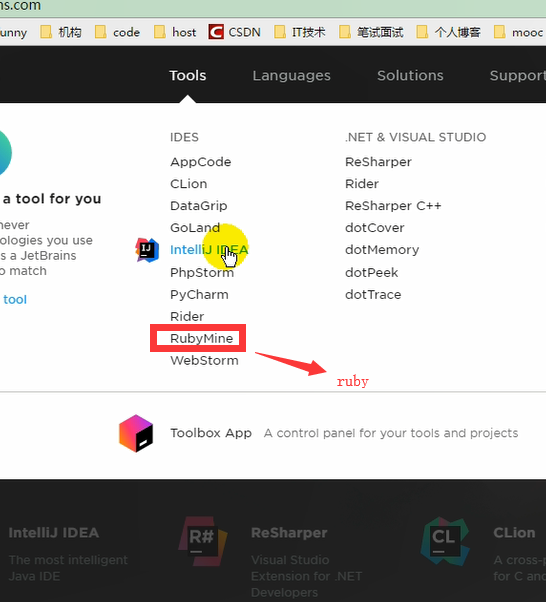Click the browser address bar
The height and width of the screenshot is (602, 546).
click(273, 6)
